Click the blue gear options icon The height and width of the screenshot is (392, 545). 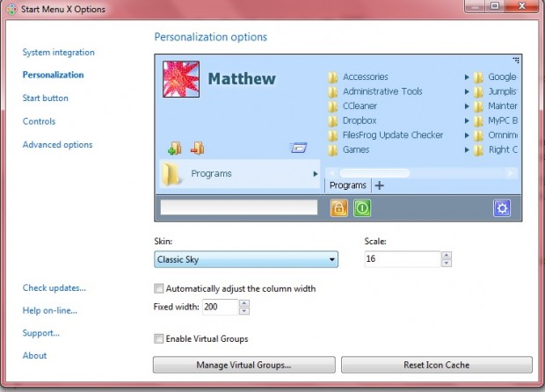coord(502,207)
